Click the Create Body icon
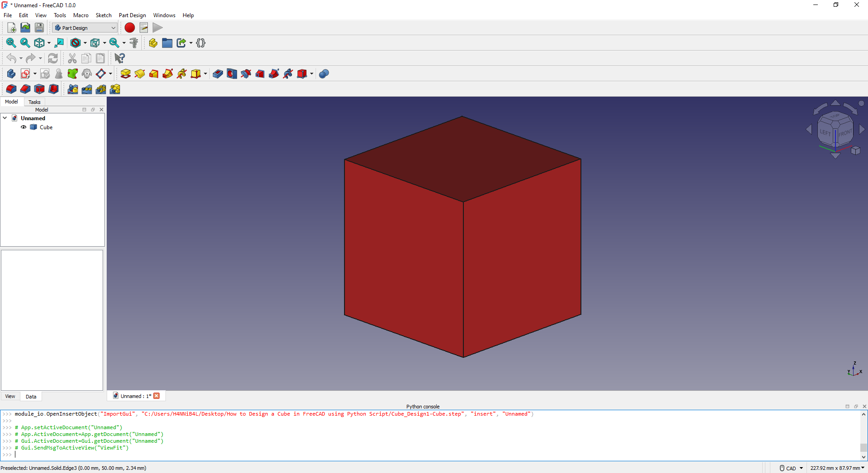 tap(11, 74)
